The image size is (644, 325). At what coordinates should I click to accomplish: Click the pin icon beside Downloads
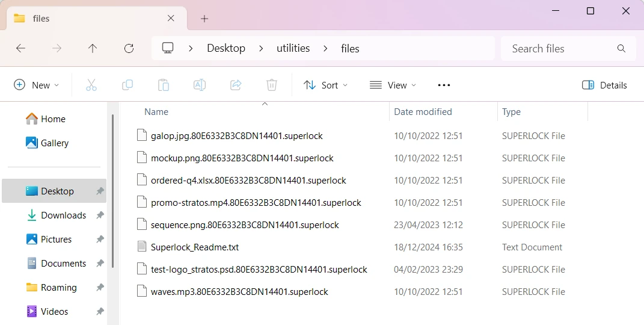pos(100,215)
